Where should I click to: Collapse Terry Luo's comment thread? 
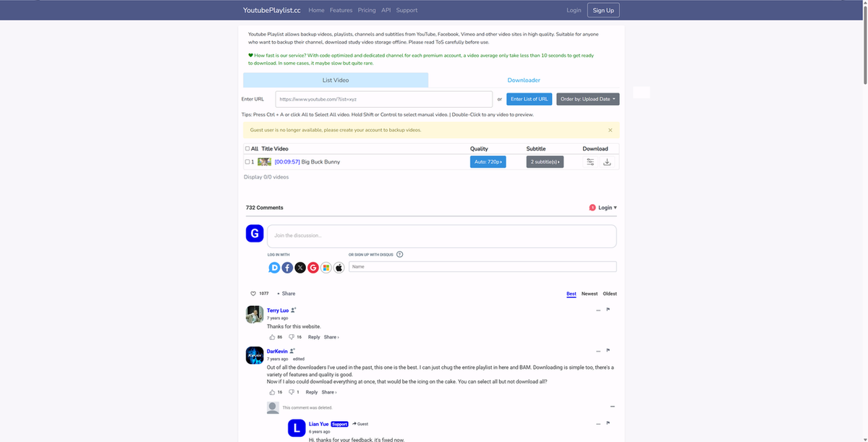[x=598, y=310]
